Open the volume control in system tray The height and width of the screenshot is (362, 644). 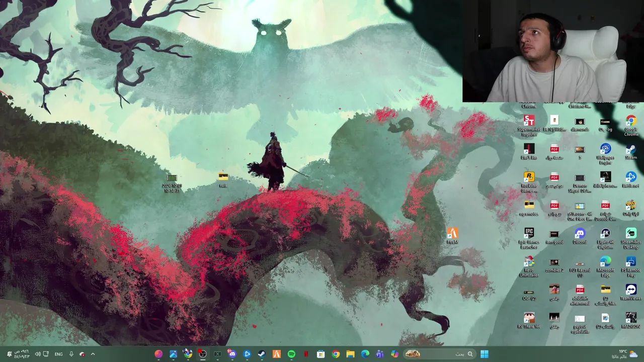(37, 354)
